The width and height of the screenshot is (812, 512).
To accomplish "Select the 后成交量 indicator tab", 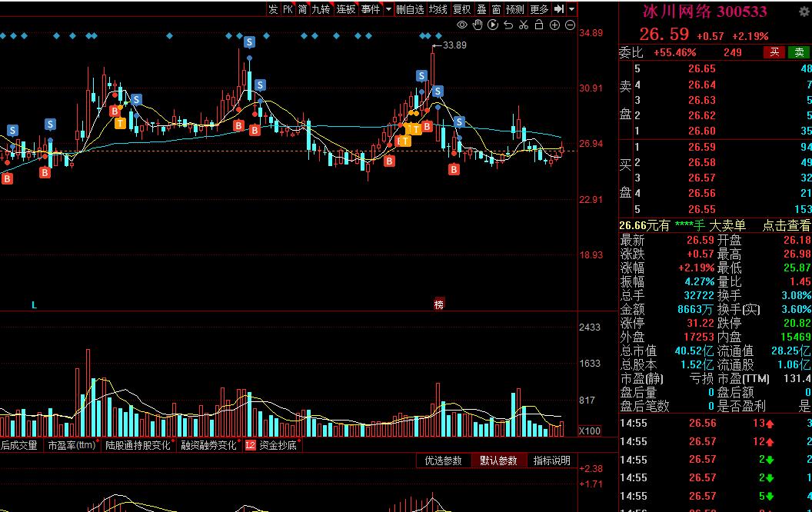I will (19, 445).
